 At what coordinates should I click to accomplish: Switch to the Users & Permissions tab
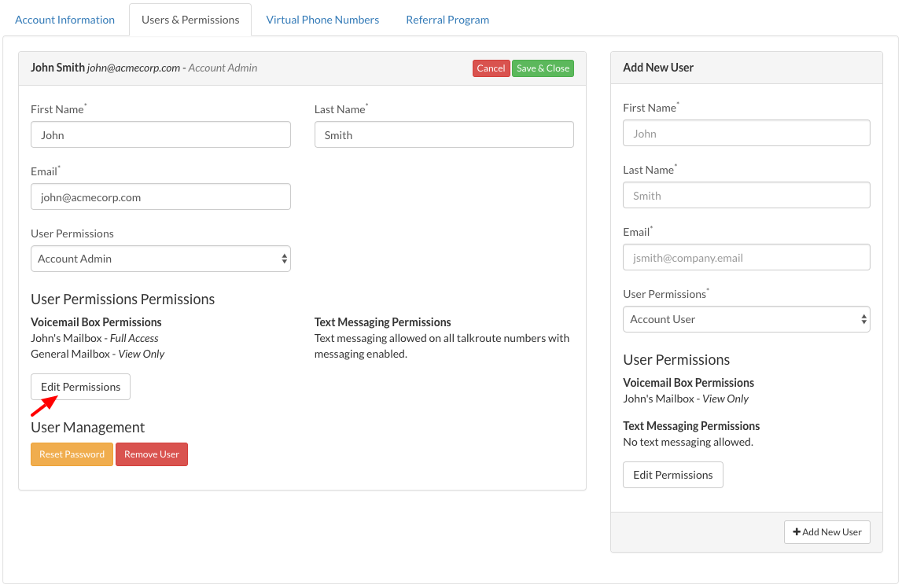tap(190, 20)
